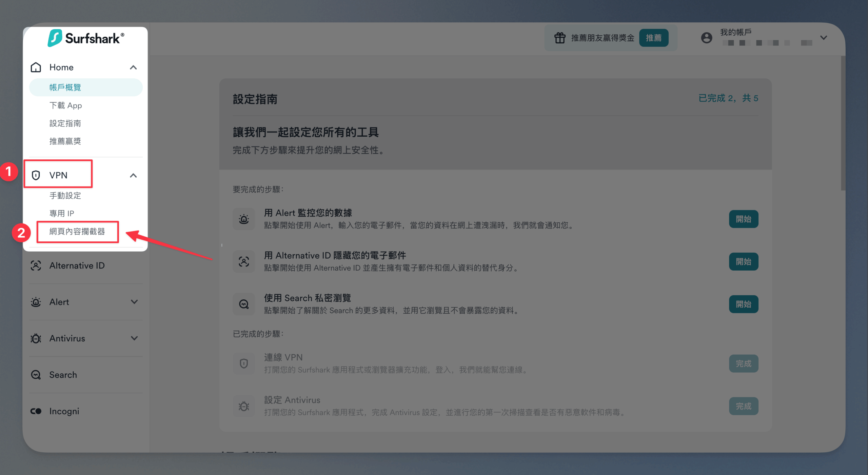Click the account avatar icon

click(706, 38)
